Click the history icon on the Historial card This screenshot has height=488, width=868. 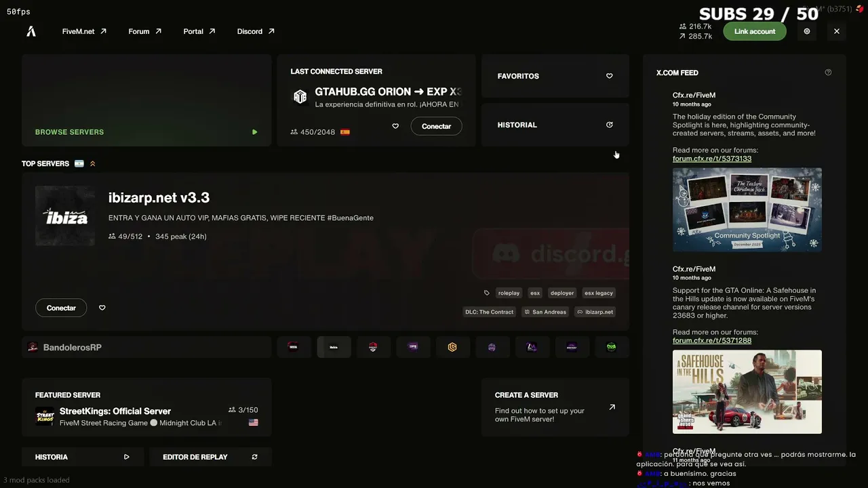pyautogui.click(x=609, y=125)
